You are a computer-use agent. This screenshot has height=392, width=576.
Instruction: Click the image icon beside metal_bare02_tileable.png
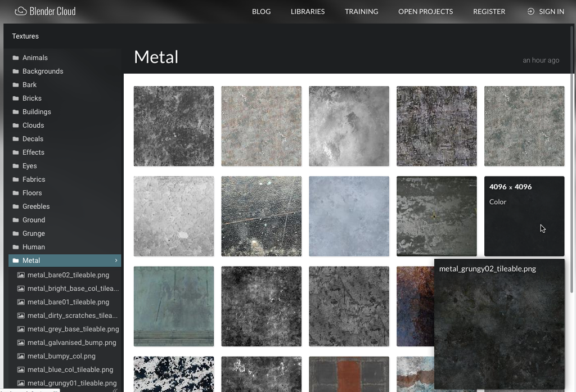(x=22, y=275)
